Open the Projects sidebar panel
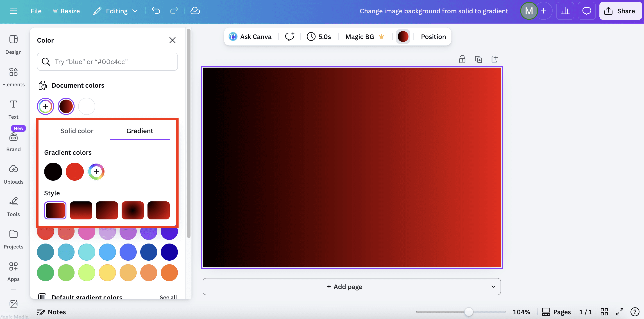Image resolution: width=644 pixels, height=319 pixels. pos(14,239)
